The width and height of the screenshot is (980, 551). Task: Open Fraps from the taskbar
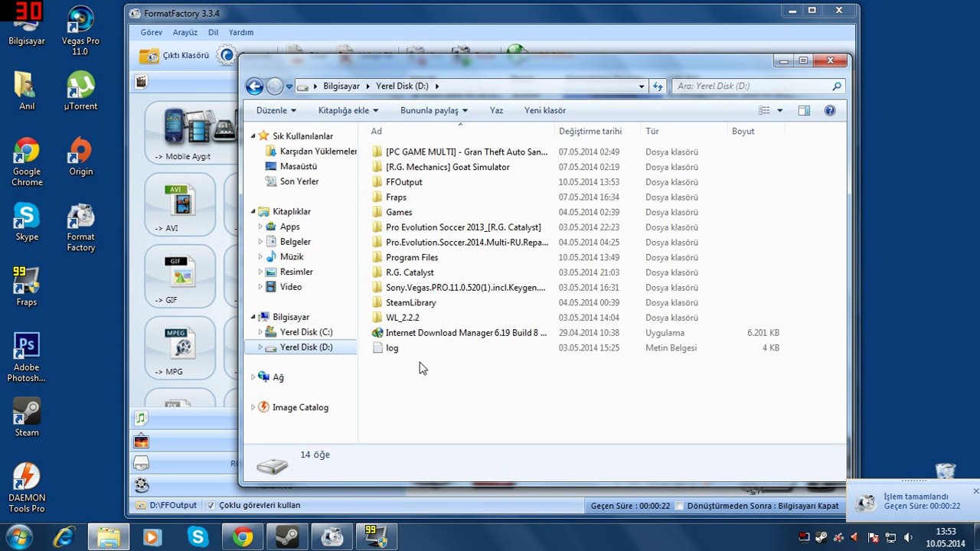[376, 536]
